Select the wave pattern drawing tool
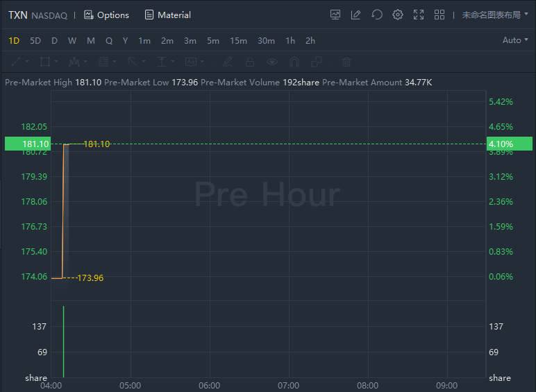Screen dimensions: 536x392 (x=74, y=62)
